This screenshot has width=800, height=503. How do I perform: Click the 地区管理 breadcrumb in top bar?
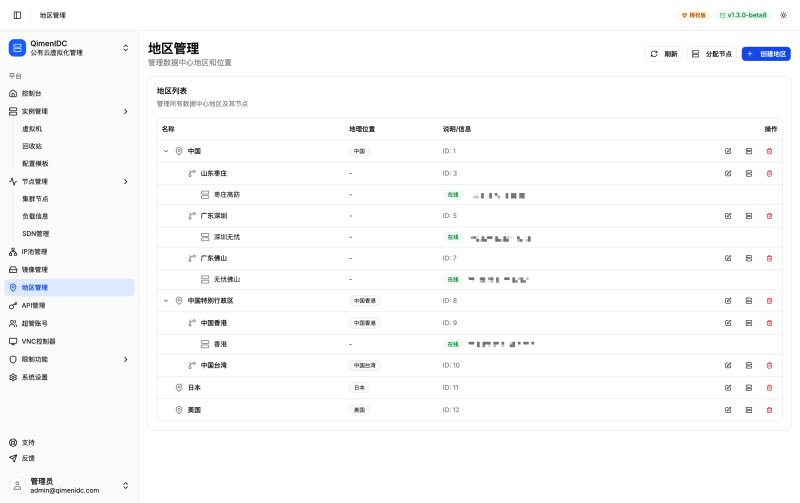coord(53,15)
